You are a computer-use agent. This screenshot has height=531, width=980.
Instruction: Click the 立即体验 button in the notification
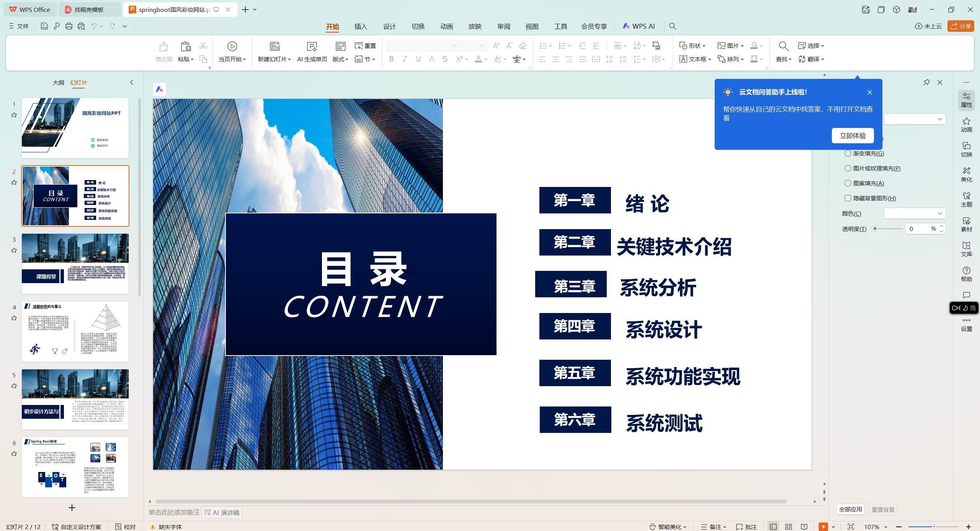point(853,135)
